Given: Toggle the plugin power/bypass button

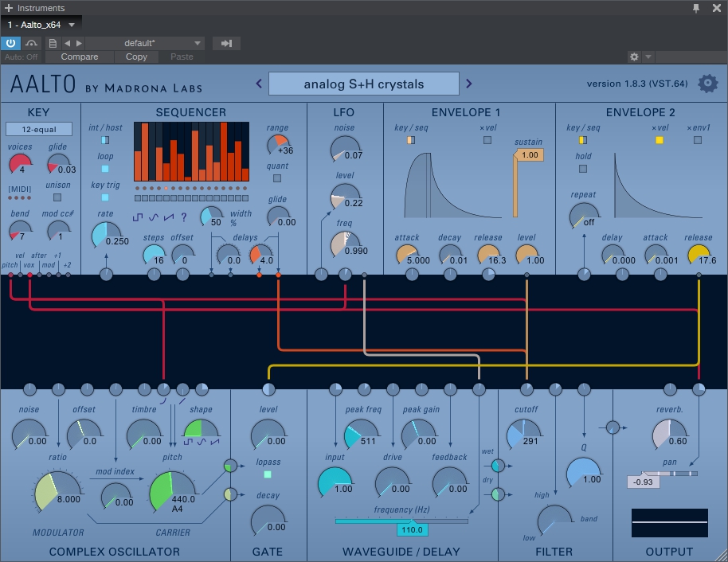Looking at the screenshot, I should point(10,43).
